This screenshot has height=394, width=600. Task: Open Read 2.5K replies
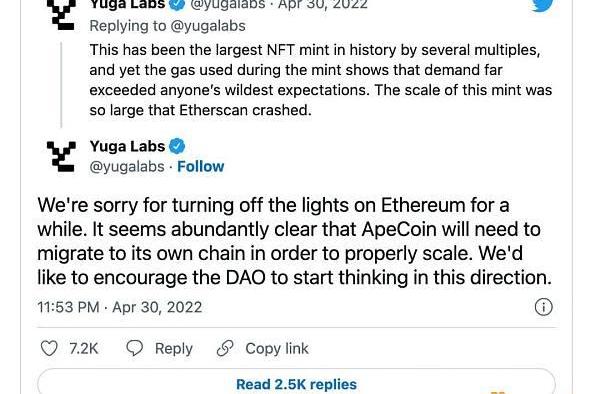click(x=297, y=384)
